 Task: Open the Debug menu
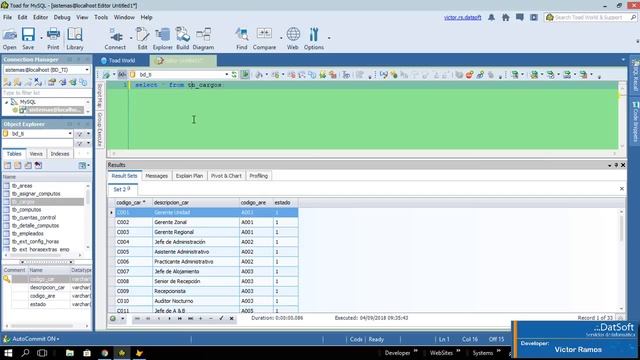coord(62,18)
